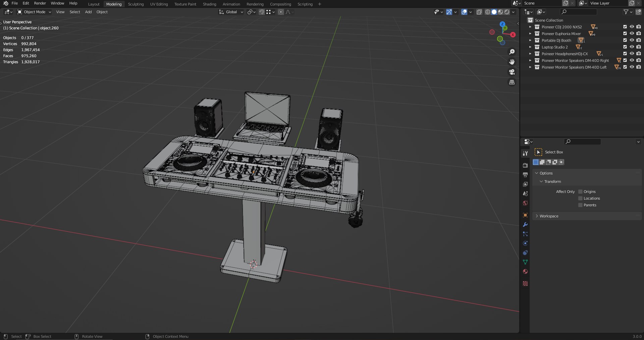Open the Particle properties icon
This screenshot has width=644, height=340.
pyautogui.click(x=525, y=234)
